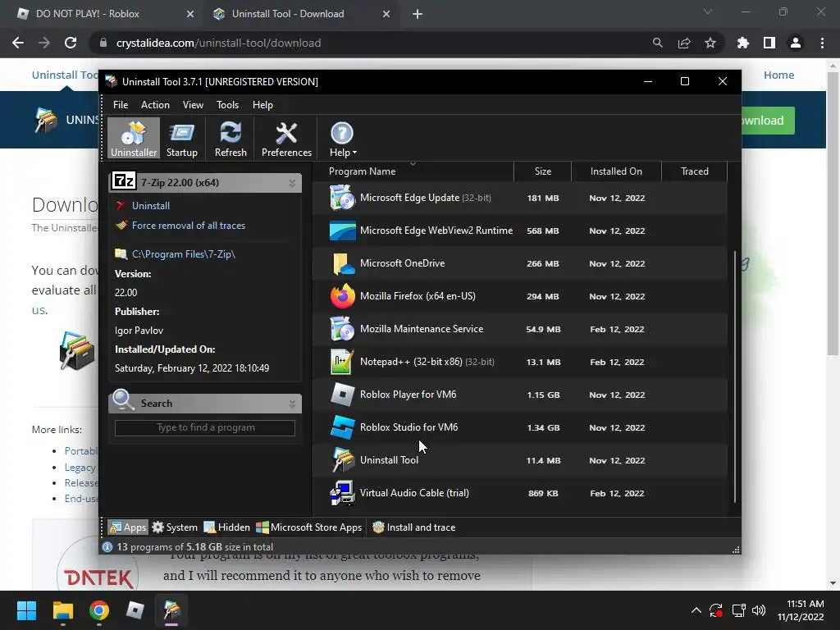
Task: Select the Uninstaller toolbar icon
Action: 134,139
